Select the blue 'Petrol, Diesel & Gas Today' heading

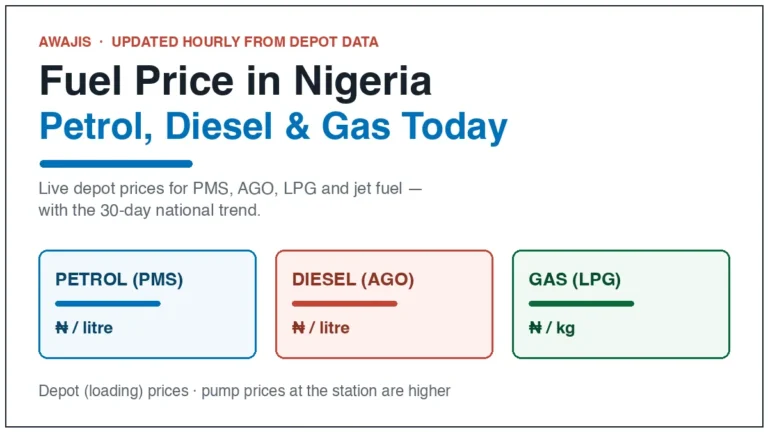point(273,127)
